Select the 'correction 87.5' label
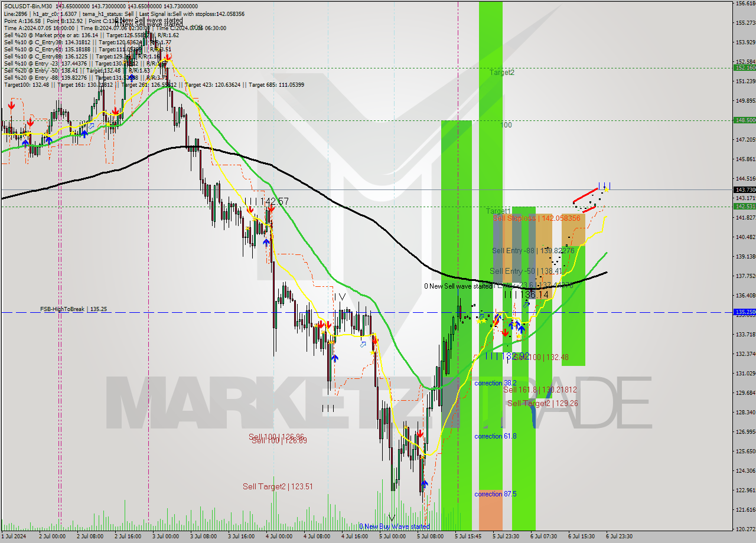Screen dimensions: 756x543 coord(496,494)
